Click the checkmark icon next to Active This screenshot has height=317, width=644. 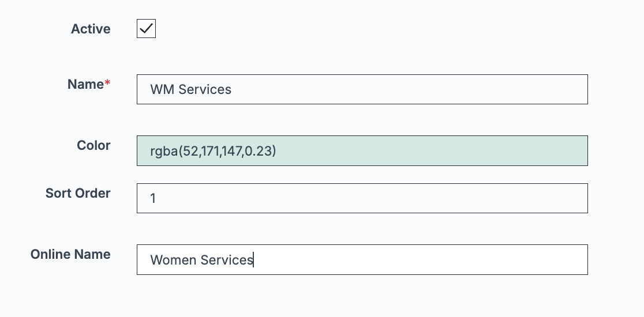pos(146,29)
